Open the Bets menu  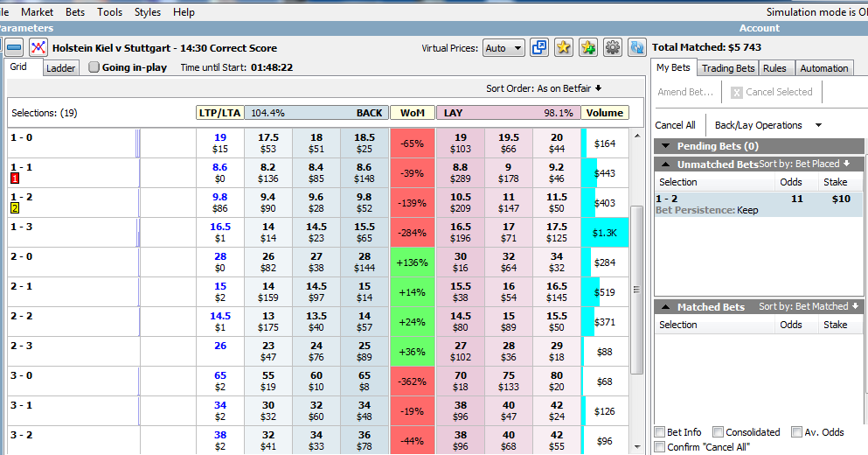(x=74, y=11)
